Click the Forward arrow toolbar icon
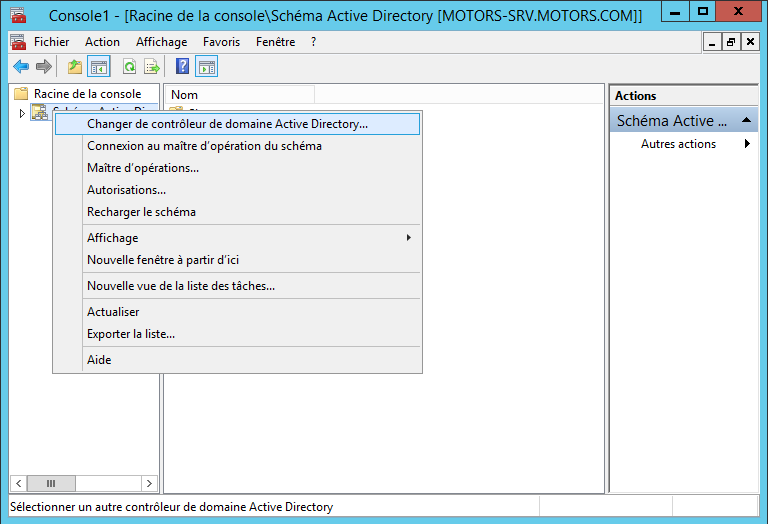Viewport: 768px width, 524px height. (x=43, y=67)
